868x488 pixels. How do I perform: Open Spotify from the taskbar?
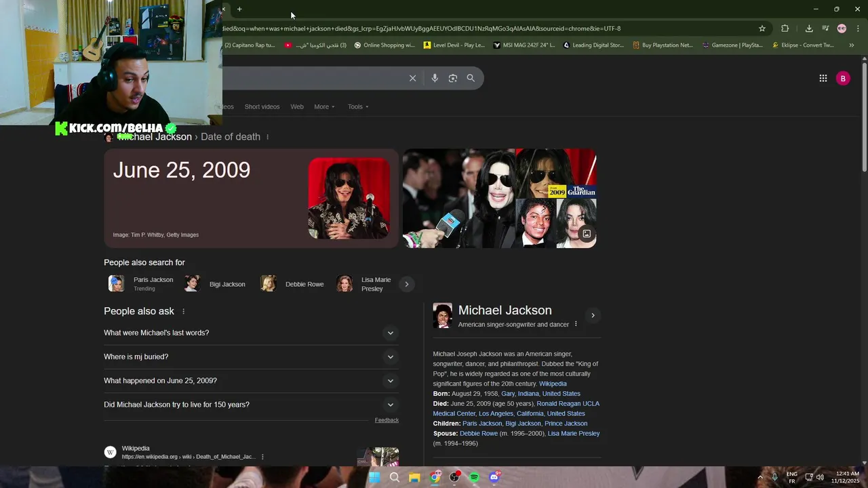(x=474, y=477)
